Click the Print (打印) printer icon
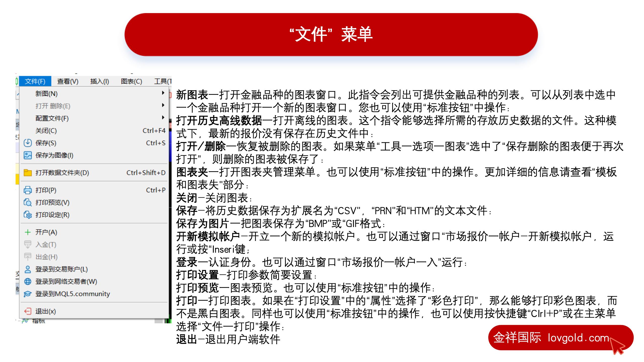 [27, 190]
